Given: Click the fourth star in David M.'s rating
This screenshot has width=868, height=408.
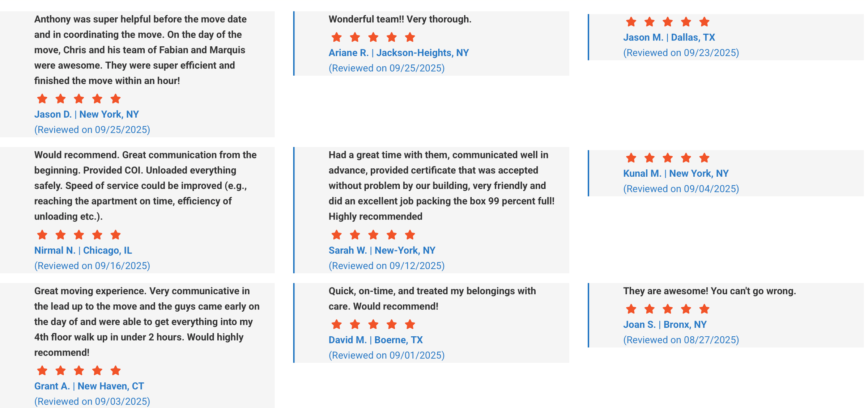Looking at the screenshot, I should 392,324.
